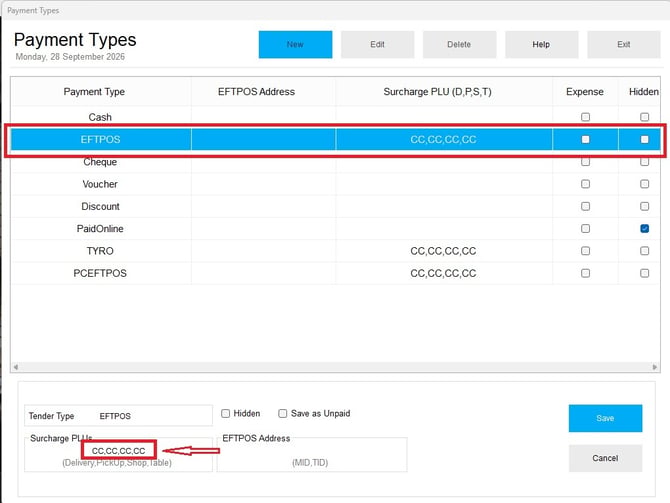670x503 pixels.
Task: Click the horizontal scrollbar right arrow
Action: pos(655,367)
